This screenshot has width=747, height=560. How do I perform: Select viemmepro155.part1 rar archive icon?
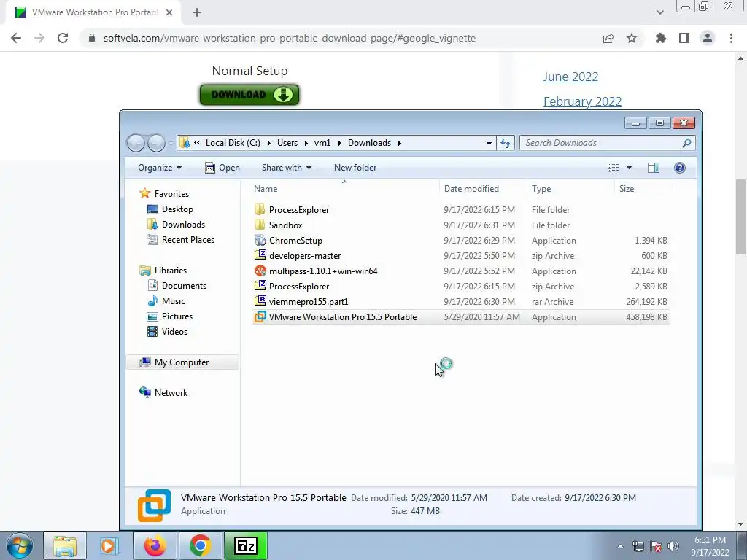[260, 301]
